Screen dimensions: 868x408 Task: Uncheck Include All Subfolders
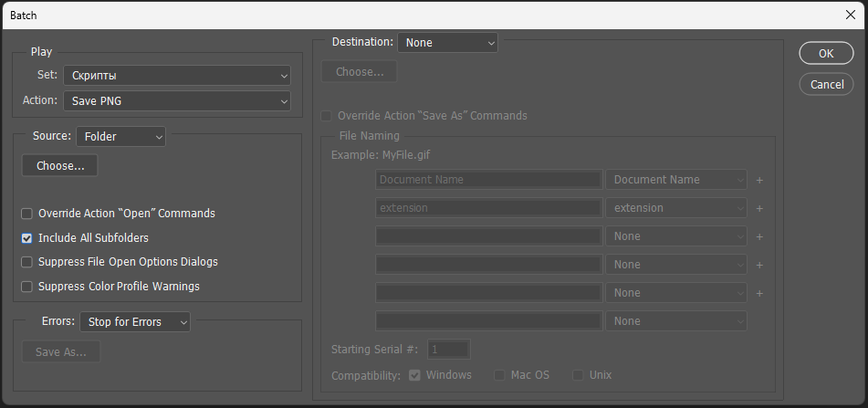(26, 238)
